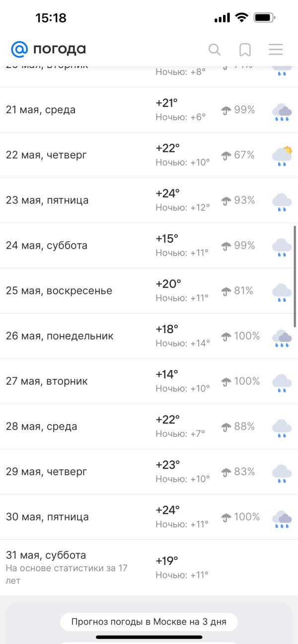This screenshot has width=298, height=644.
Task: Open the 27 мая, вторник forecast
Action: [47, 381]
